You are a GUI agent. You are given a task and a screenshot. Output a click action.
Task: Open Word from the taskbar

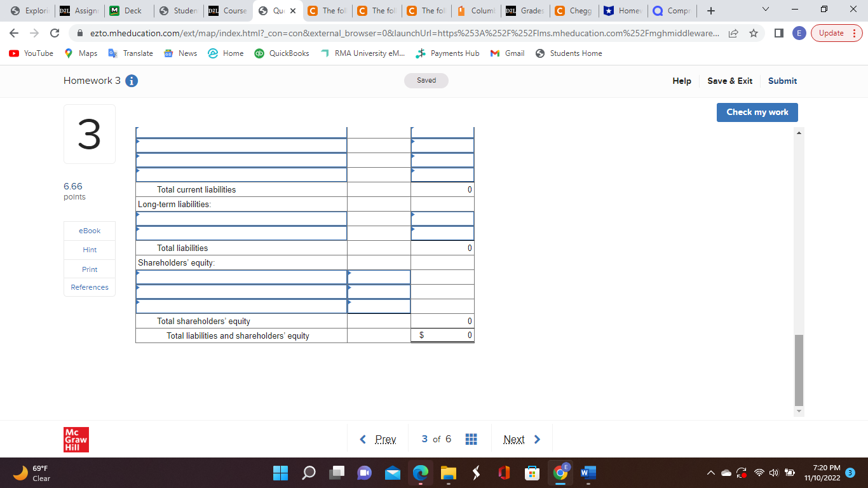587,473
